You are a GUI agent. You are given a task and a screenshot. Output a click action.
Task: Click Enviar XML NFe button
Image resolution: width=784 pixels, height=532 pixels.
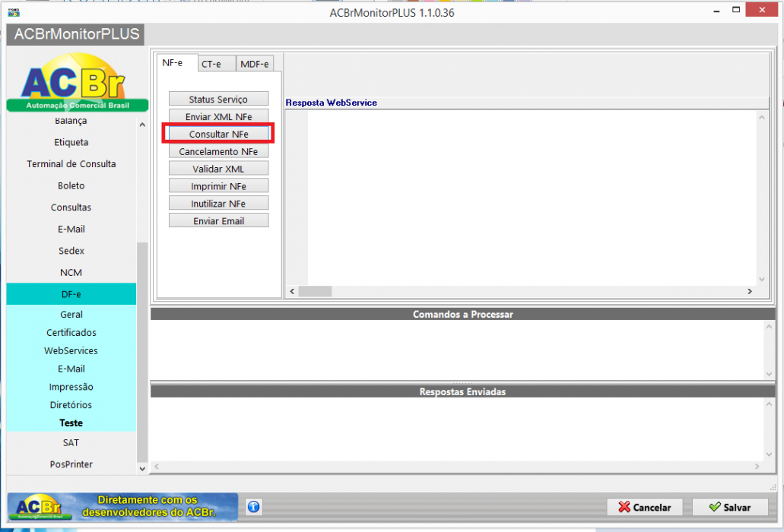[218, 116]
